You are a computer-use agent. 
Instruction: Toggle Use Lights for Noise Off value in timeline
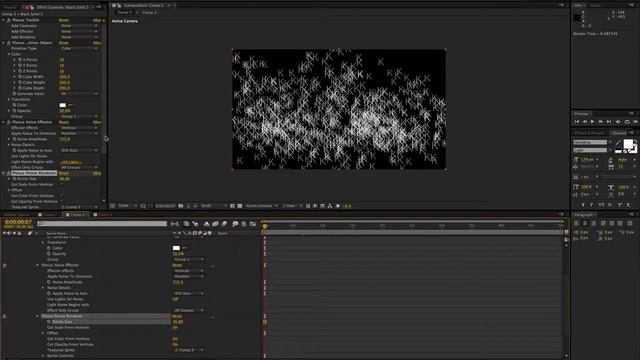[175, 299]
